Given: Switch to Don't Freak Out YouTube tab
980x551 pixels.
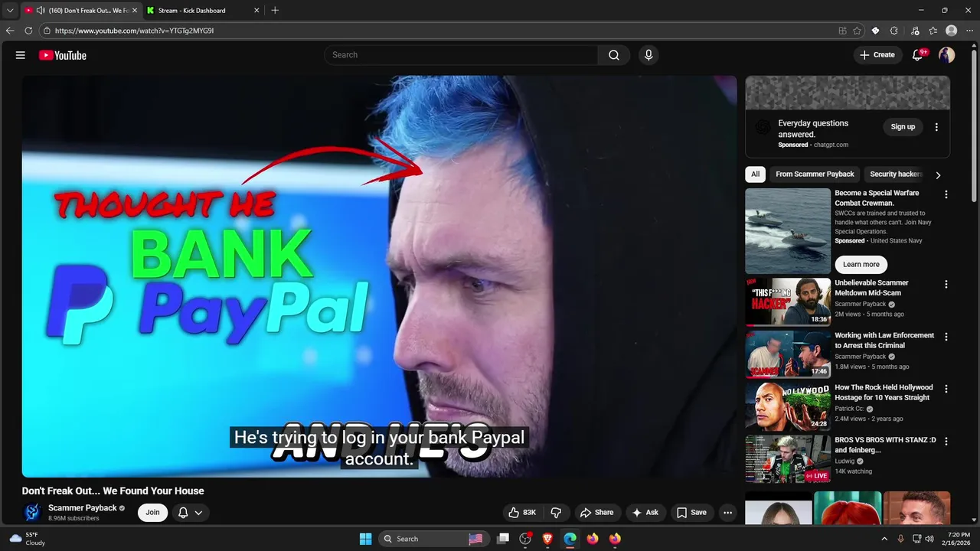Looking at the screenshot, I should [80, 11].
